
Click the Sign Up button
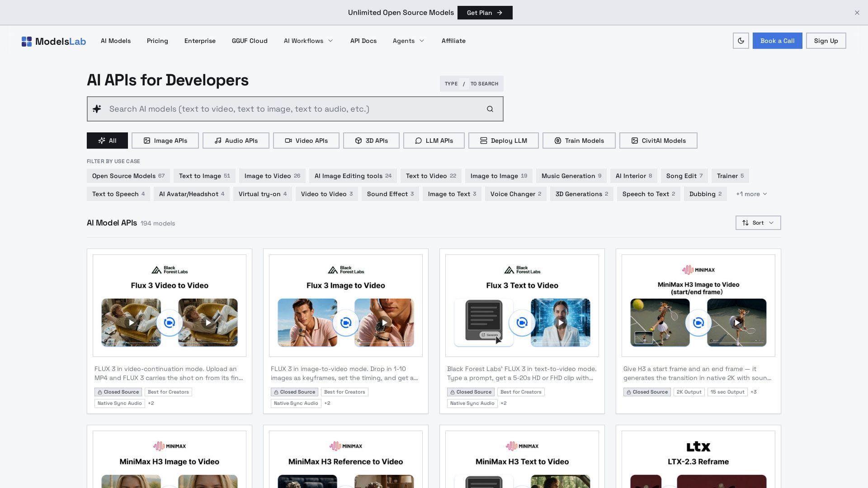826,41
